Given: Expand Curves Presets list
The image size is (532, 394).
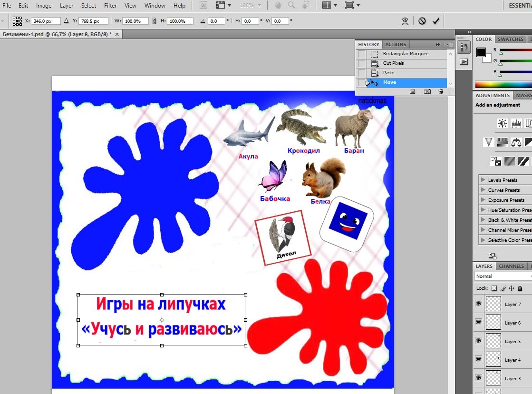Looking at the screenshot, I should pyautogui.click(x=483, y=189).
